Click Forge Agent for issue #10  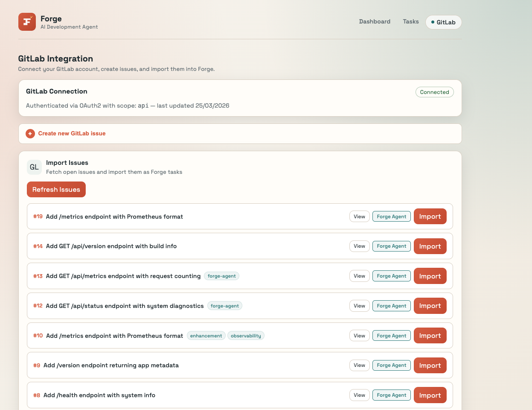pos(392,336)
